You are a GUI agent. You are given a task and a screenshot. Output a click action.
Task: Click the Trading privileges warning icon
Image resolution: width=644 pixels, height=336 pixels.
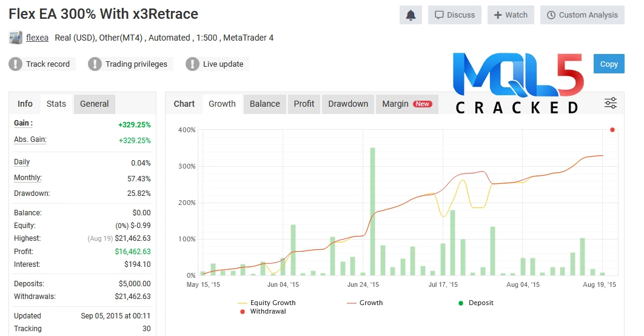pos(95,64)
